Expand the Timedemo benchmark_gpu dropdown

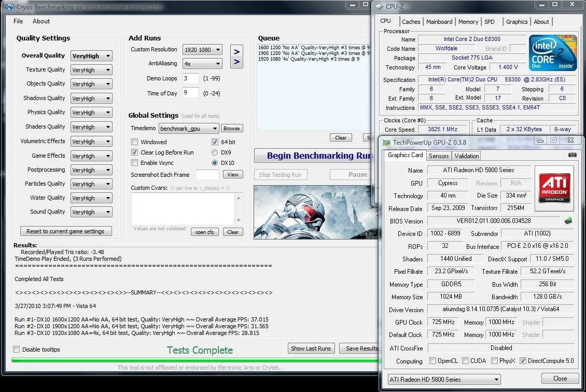pos(189,129)
